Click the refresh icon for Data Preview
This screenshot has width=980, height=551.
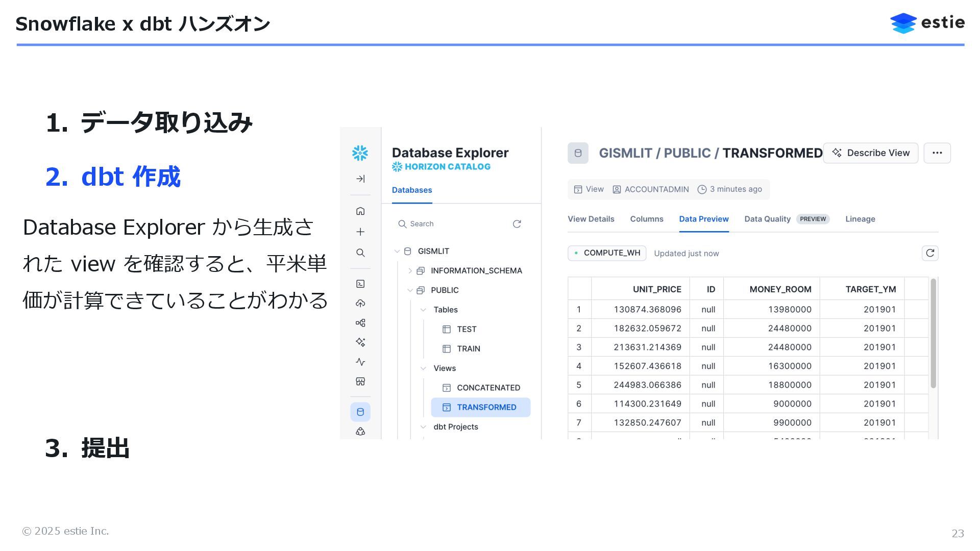929,253
